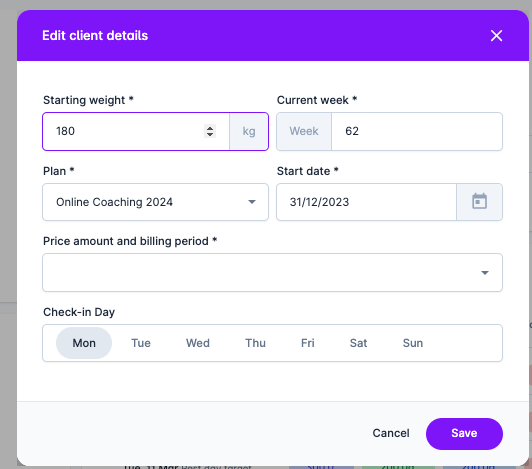Select Wed as check-in day

point(198,343)
